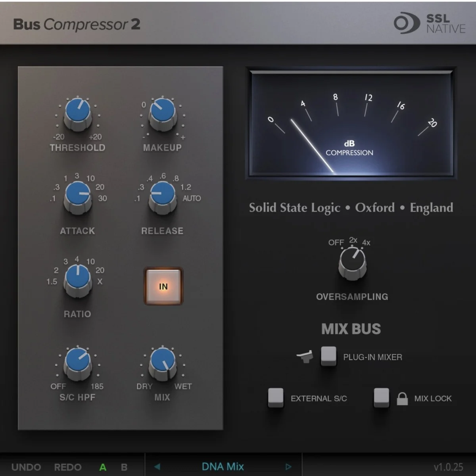The height and width of the screenshot is (476, 476).
Task: Click the Release knob
Action: click(x=162, y=197)
